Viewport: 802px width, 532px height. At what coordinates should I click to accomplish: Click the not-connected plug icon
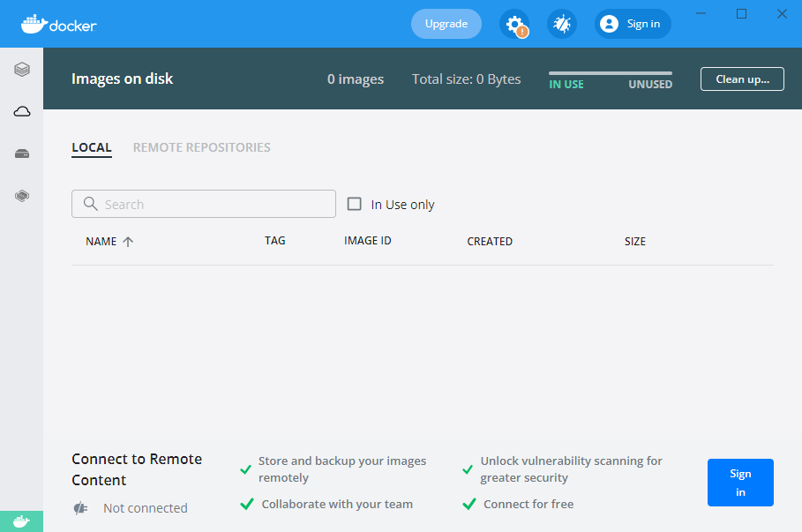(80, 508)
